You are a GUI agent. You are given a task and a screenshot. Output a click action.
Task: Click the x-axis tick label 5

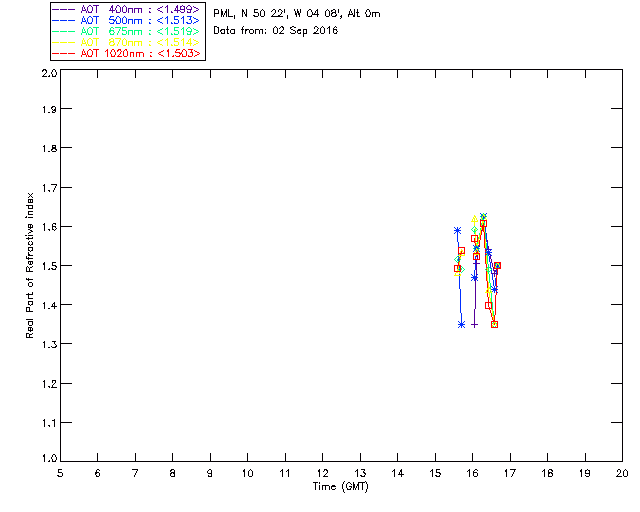(x=60, y=473)
